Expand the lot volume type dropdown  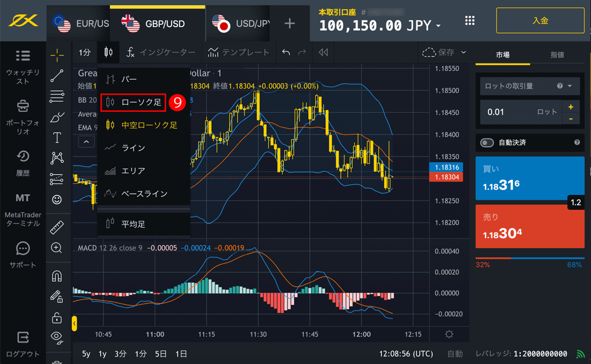[570, 86]
